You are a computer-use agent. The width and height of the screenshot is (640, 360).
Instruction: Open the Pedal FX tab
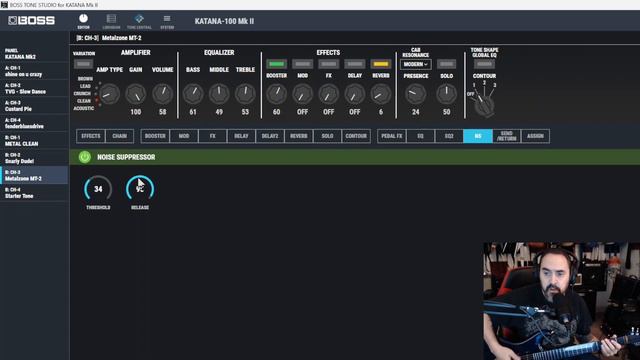392,136
